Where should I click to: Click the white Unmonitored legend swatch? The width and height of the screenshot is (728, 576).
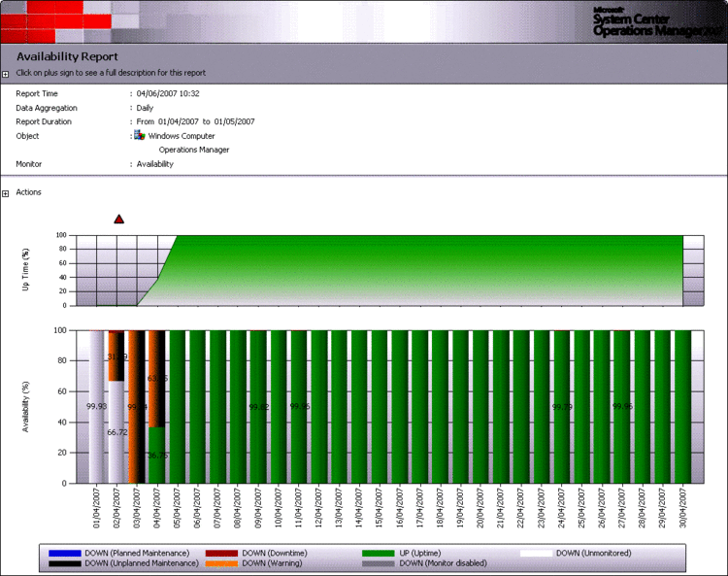coord(535,553)
